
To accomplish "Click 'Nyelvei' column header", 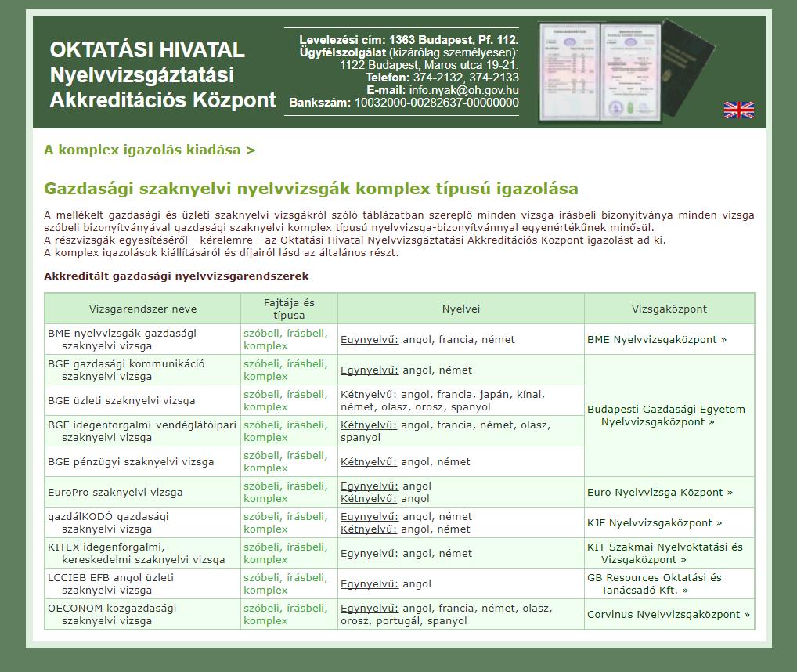I will (x=461, y=309).
